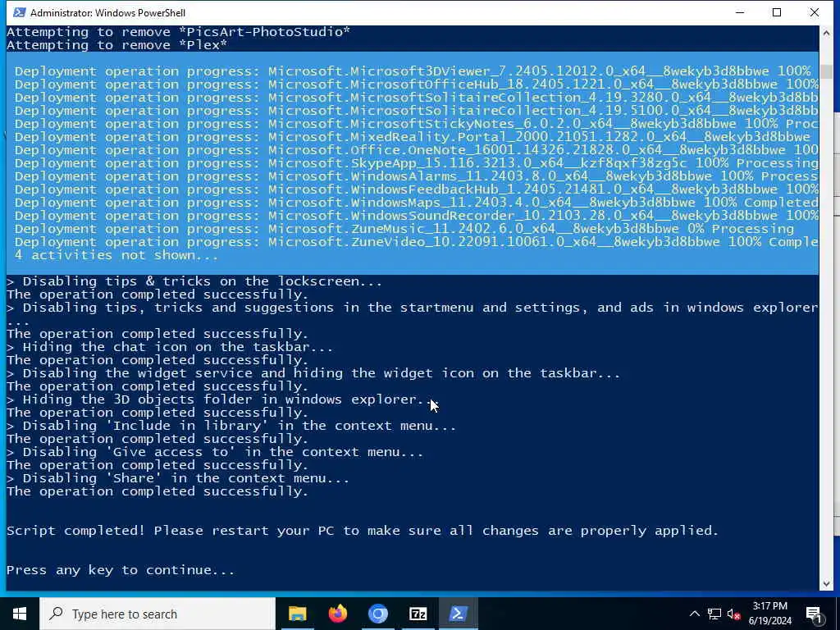
Task: Minimize the PowerShell window
Action: pyautogui.click(x=740, y=12)
